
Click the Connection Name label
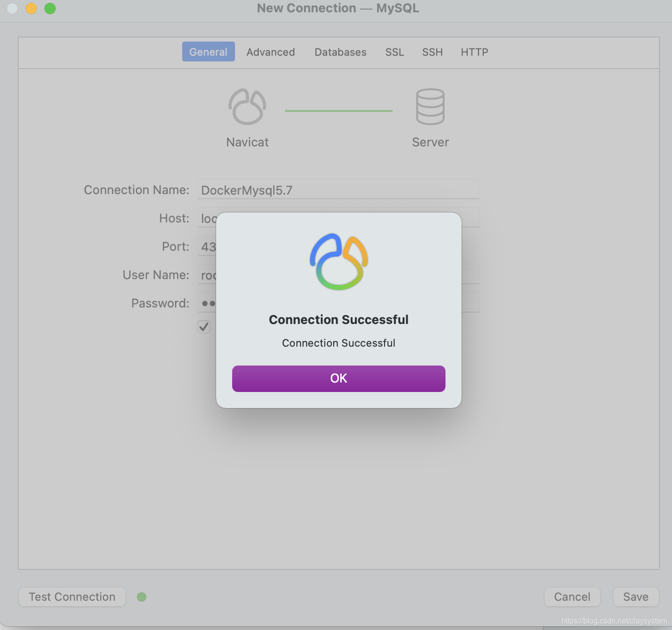pos(136,190)
